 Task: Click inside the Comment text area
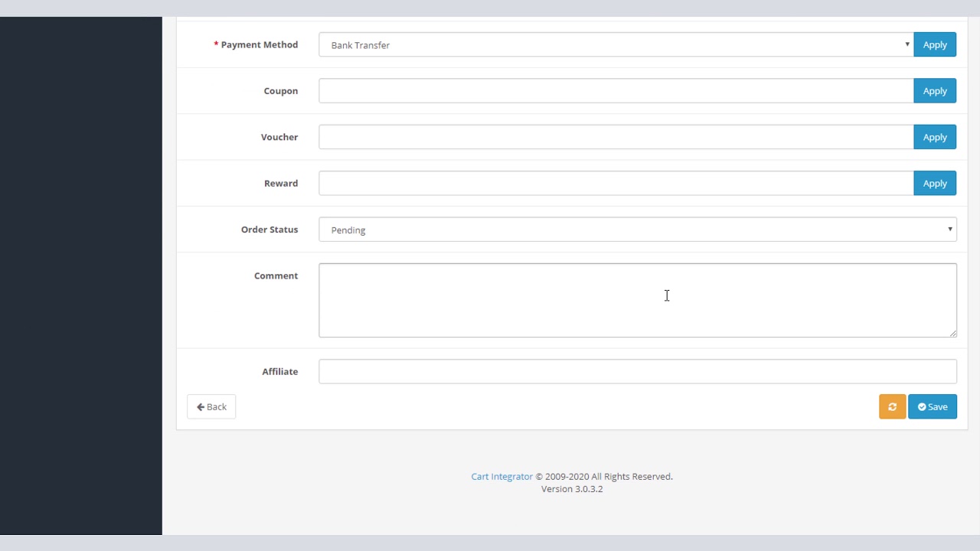coord(638,300)
